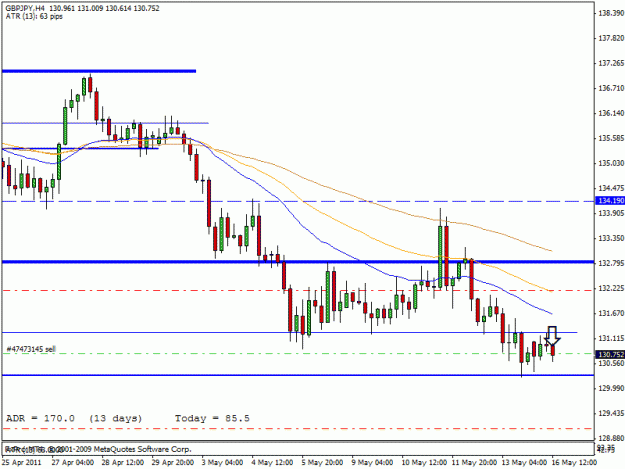Click the 136.710 price scale value
Viewport: 625px width, 469px height.
coord(611,88)
